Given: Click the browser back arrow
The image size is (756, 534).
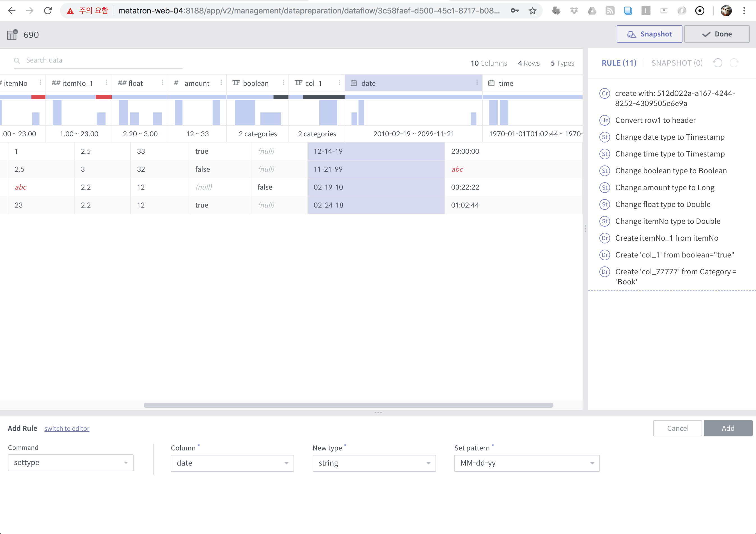Looking at the screenshot, I should 12,11.
